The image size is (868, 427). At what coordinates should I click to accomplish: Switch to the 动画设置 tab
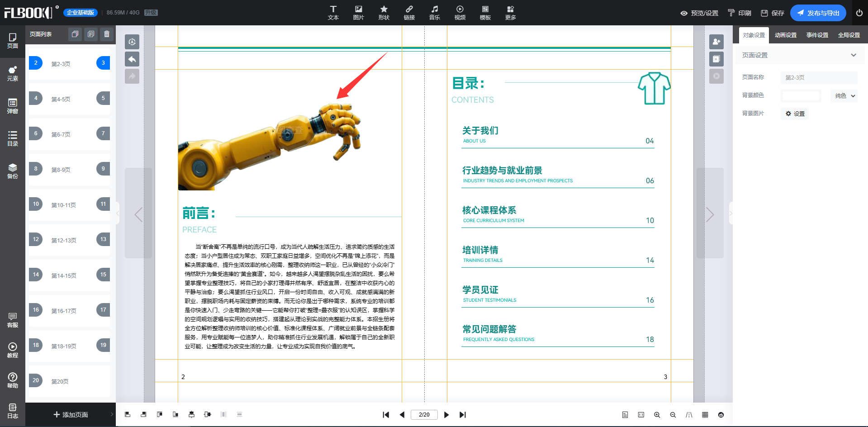(x=785, y=35)
